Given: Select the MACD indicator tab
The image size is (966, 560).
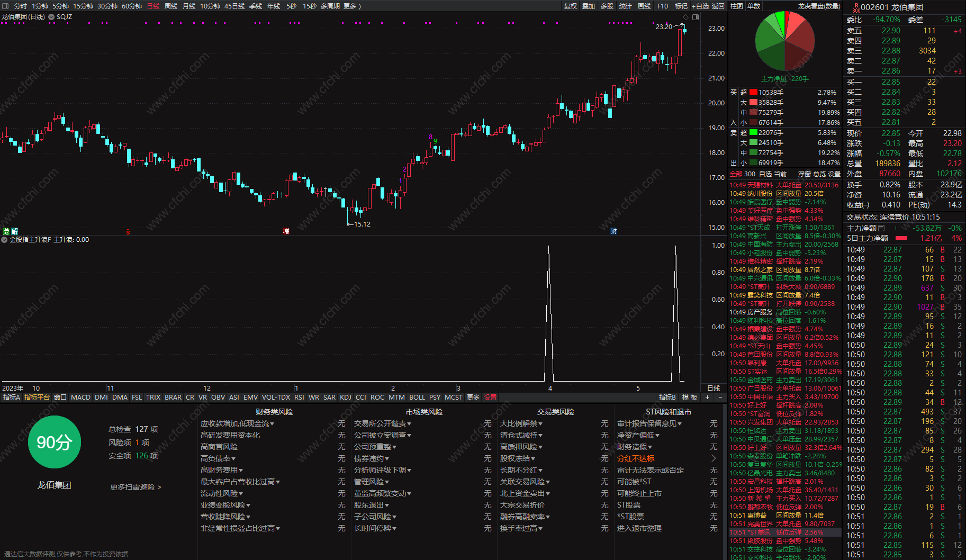Looking at the screenshot, I should [x=80, y=397].
